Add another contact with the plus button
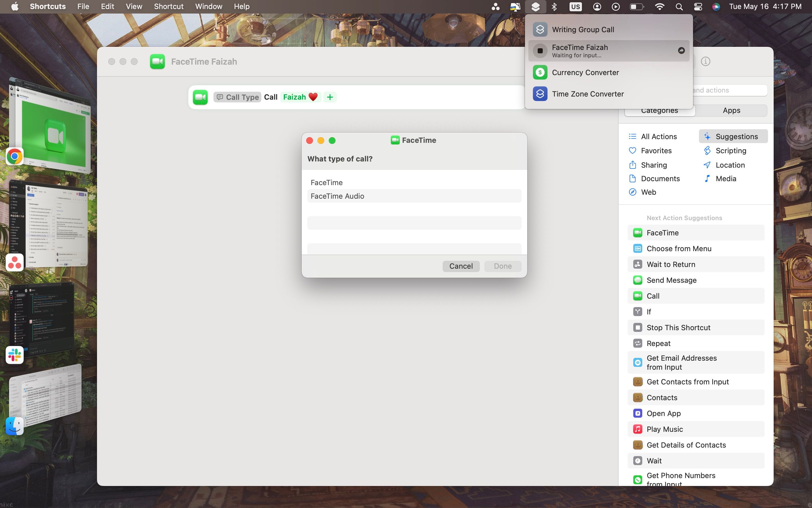Viewport: 812px width, 508px height. coord(330,97)
